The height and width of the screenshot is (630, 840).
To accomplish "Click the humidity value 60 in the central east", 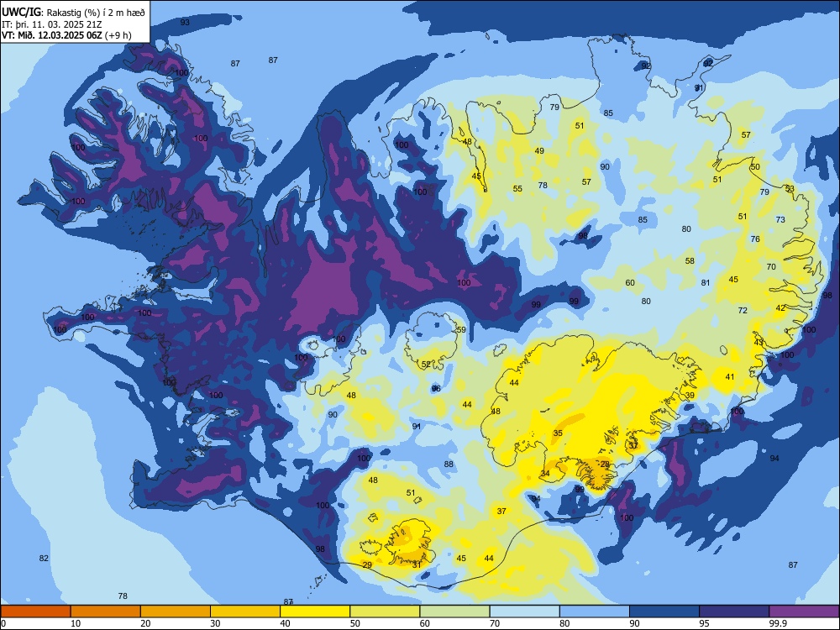I will [x=630, y=283].
